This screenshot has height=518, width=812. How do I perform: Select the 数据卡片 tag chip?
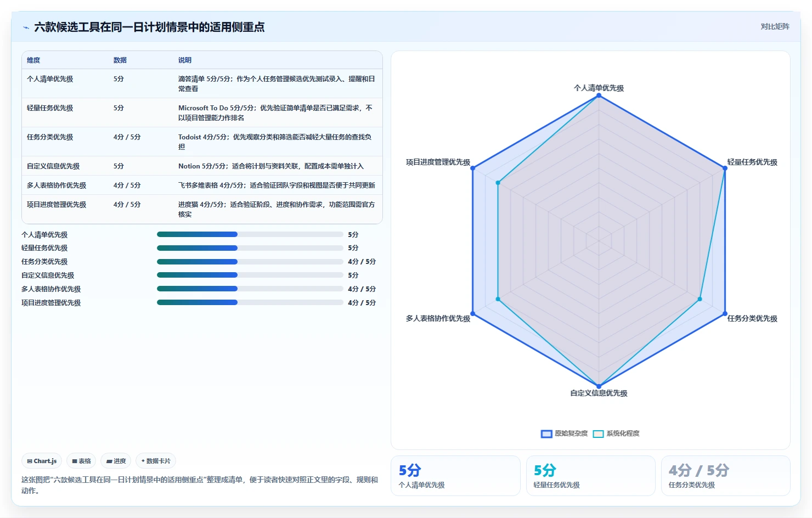click(156, 461)
